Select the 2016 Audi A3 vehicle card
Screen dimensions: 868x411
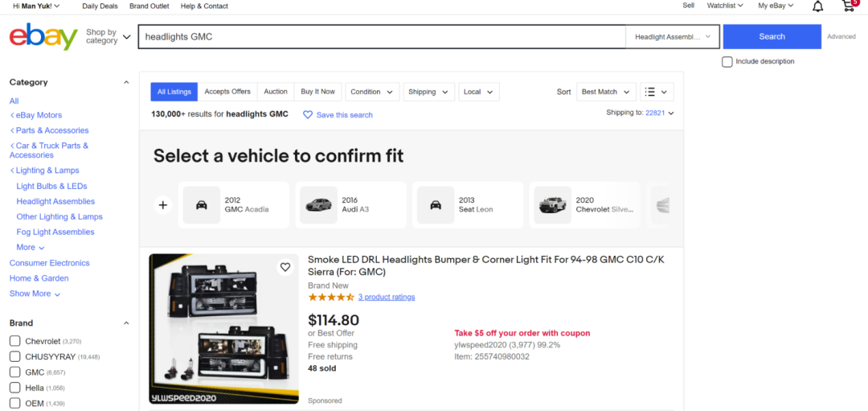[351, 205]
